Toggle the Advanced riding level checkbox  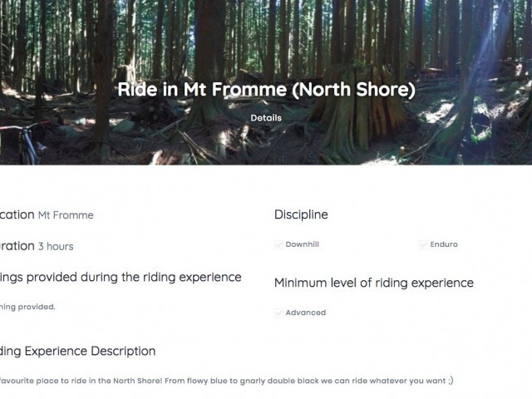pos(279,313)
